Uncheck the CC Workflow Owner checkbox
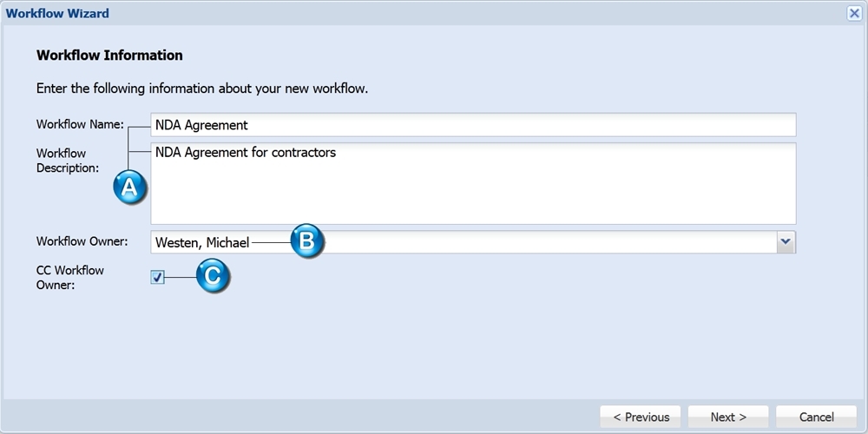This screenshot has height=434, width=868. tap(158, 277)
